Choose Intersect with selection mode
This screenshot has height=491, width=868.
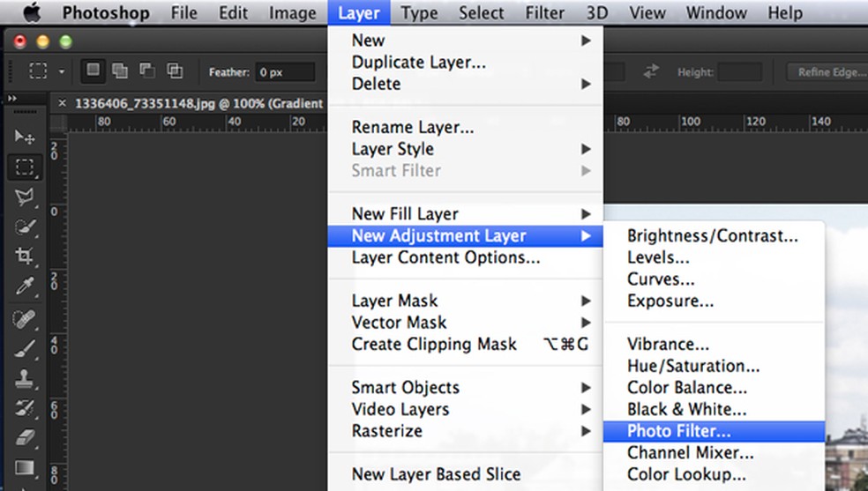(x=175, y=71)
